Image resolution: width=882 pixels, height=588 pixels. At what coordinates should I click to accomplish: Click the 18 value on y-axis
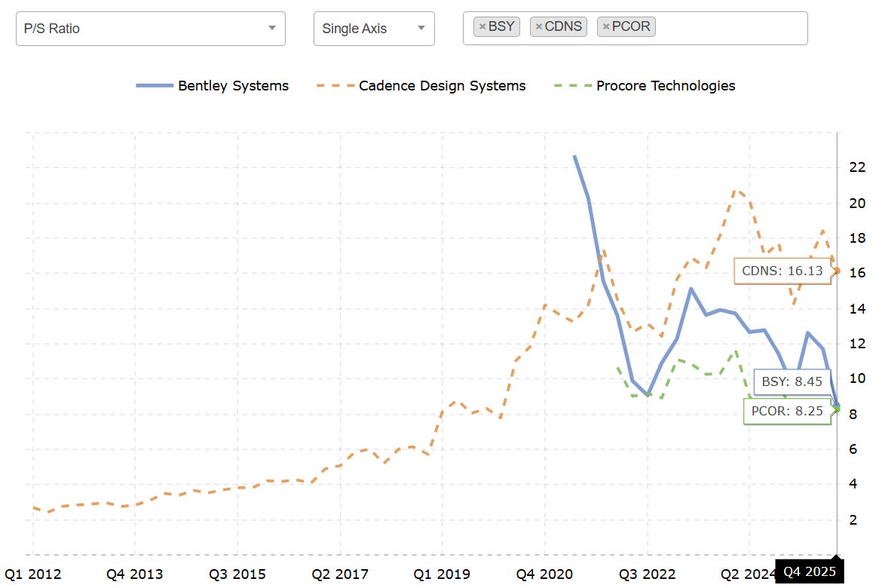tap(857, 238)
